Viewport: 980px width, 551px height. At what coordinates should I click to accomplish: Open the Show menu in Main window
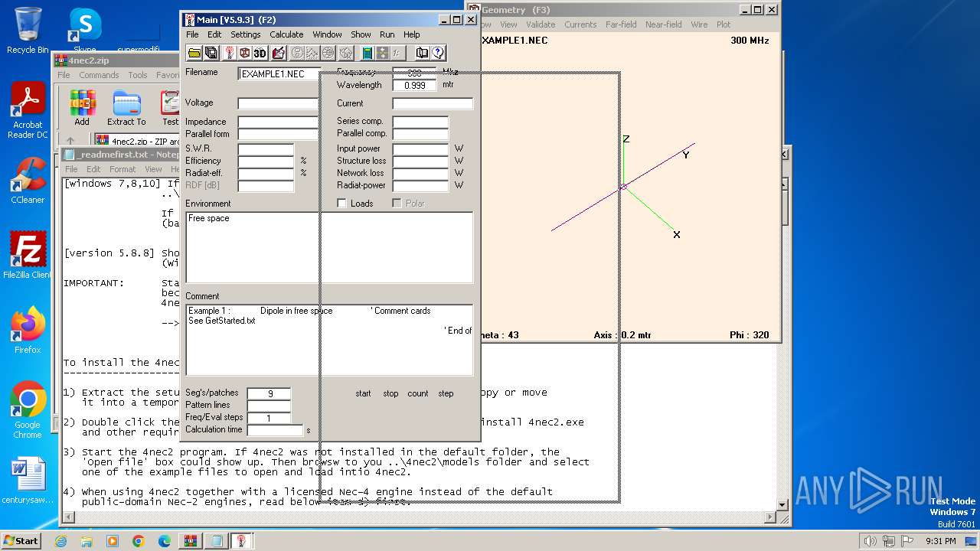pos(361,34)
